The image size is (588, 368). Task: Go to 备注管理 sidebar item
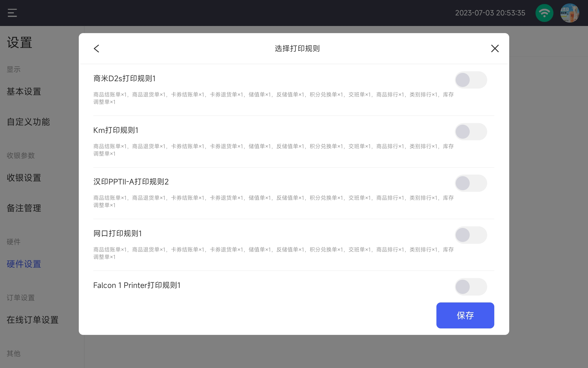pyautogui.click(x=24, y=208)
